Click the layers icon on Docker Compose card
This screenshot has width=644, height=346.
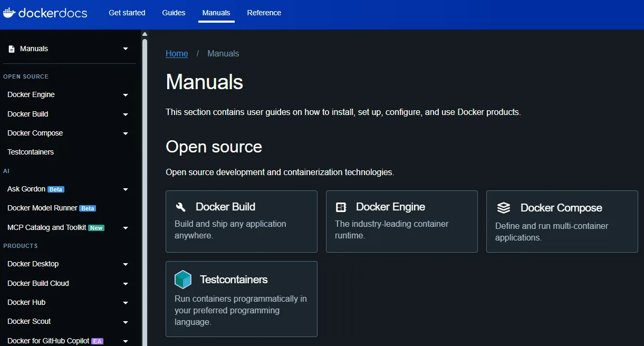pos(504,208)
